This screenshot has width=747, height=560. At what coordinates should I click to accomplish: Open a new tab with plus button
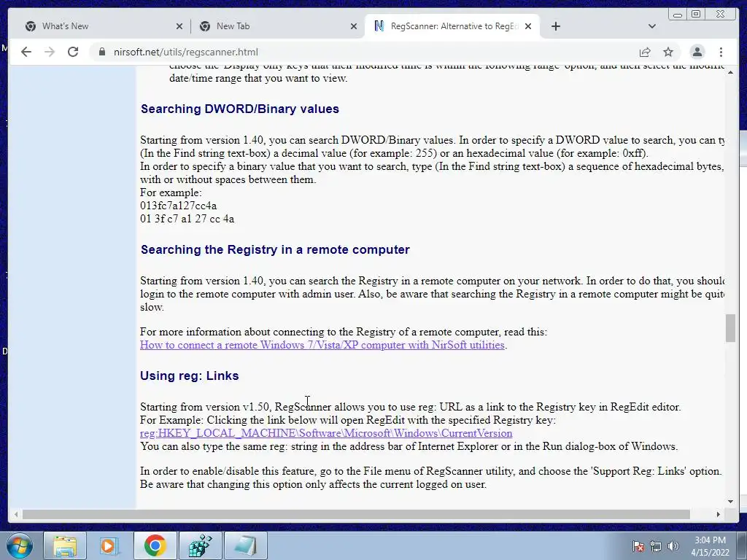coord(555,26)
